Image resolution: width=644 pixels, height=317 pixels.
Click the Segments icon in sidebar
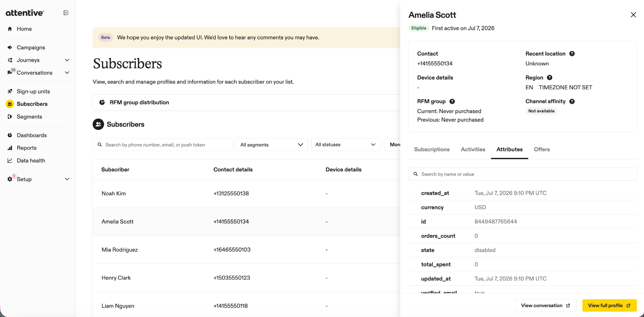pos(10,117)
